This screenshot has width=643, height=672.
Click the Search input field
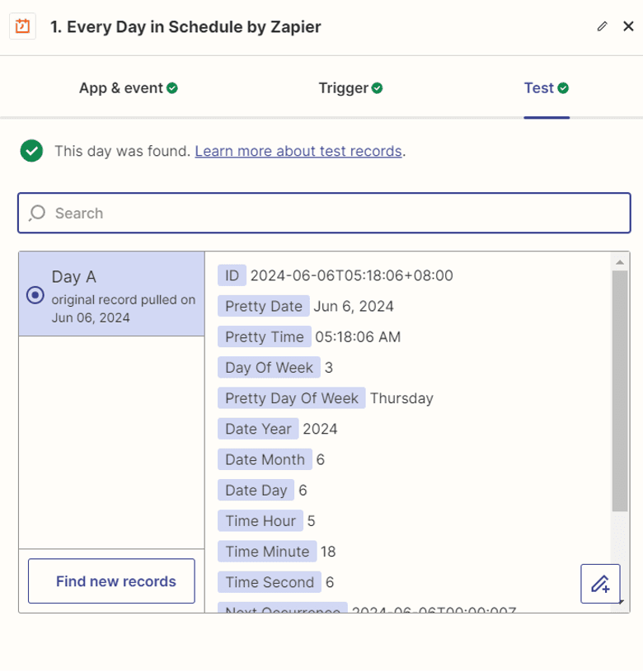[324, 213]
